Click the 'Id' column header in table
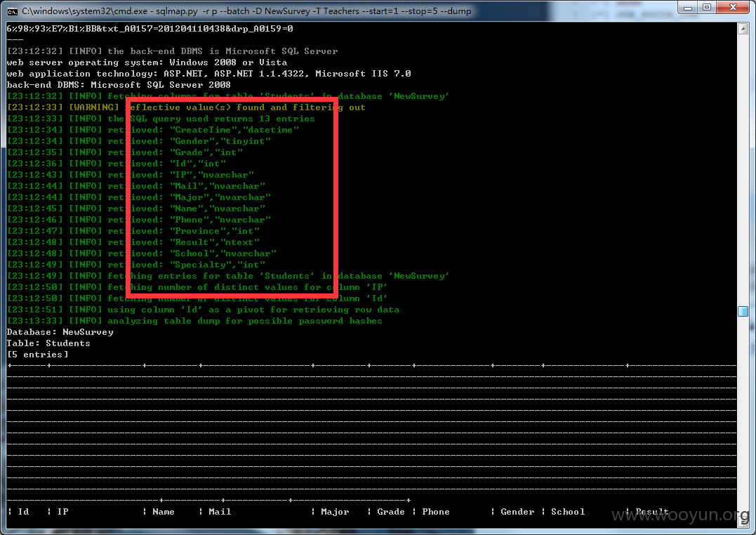The width and height of the screenshot is (756, 535). pos(24,512)
